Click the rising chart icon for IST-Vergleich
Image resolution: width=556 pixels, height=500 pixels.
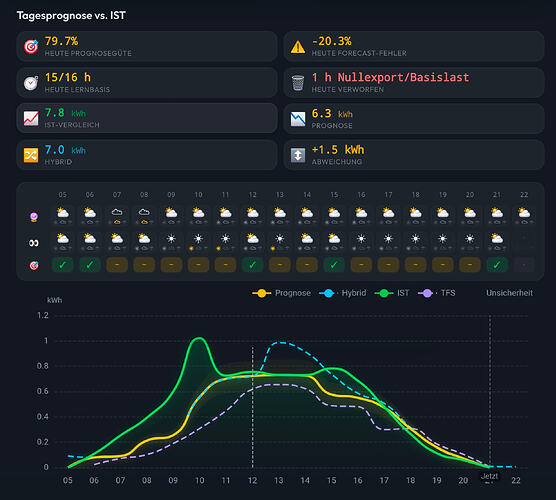31,118
